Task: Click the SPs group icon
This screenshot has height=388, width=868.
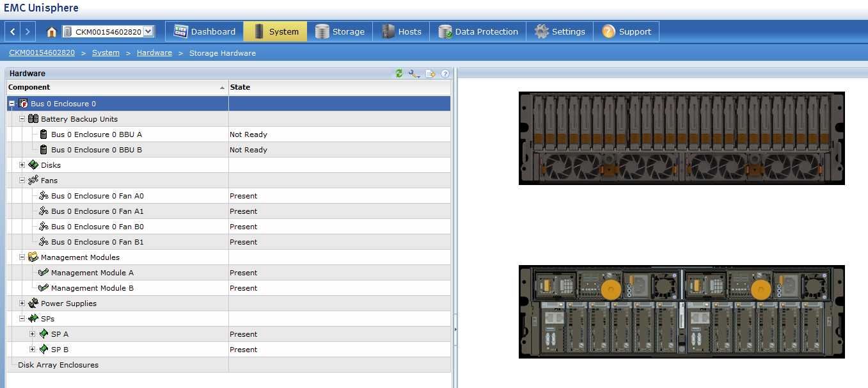Action: (33, 319)
